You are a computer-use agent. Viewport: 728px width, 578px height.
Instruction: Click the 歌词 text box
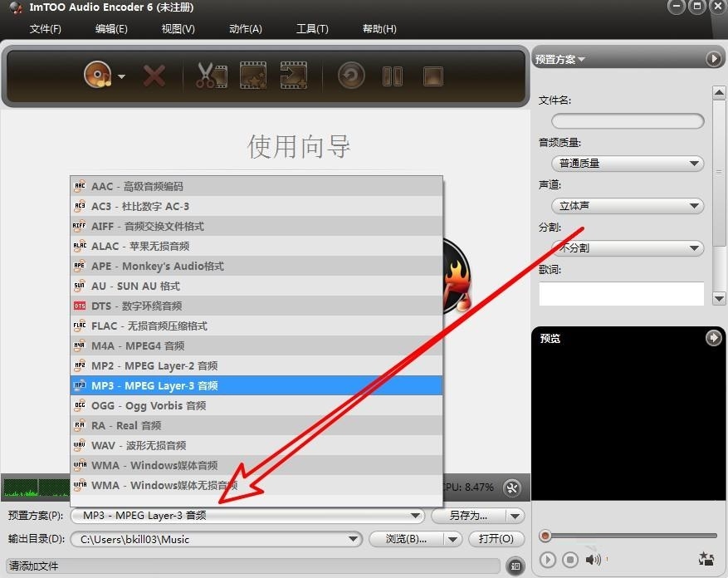click(621, 294)
